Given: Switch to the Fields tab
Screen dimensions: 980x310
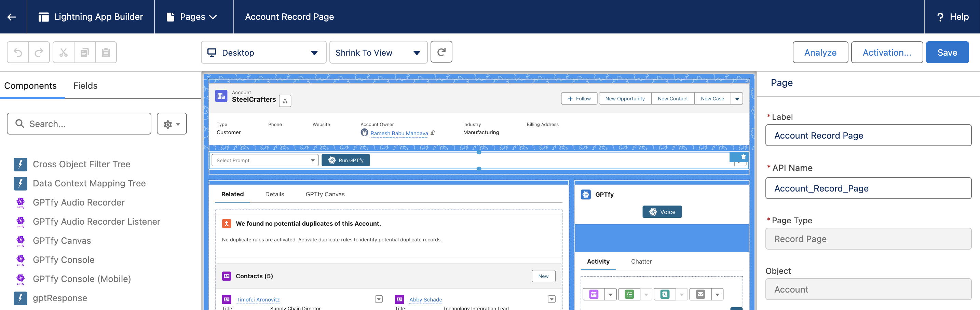Looking at the screenshot, I should (x=85, y=86).
